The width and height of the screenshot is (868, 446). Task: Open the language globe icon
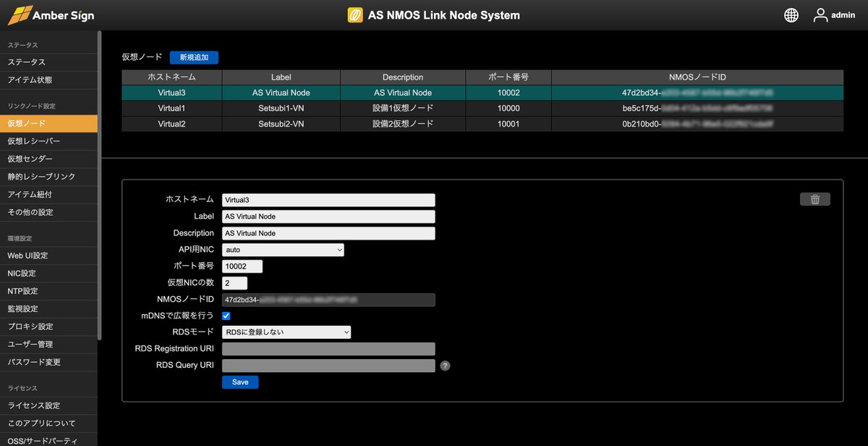click(791, 15)
